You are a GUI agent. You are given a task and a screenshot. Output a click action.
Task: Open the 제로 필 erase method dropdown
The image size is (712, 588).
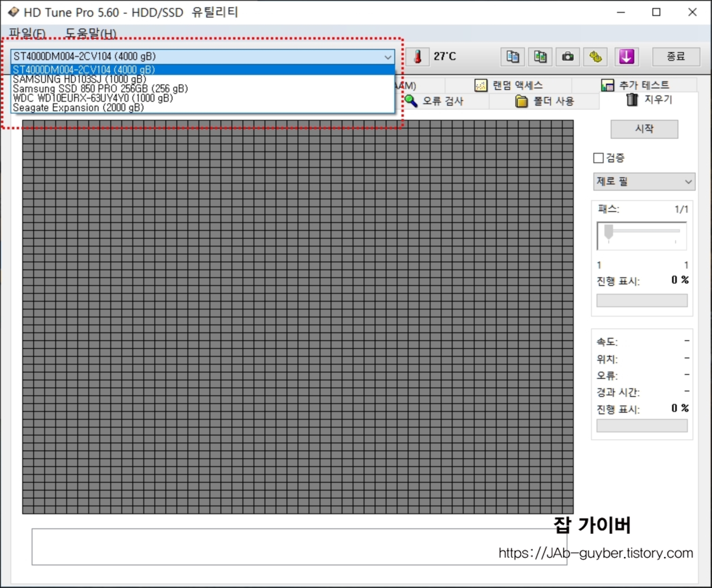click(644, 182)
